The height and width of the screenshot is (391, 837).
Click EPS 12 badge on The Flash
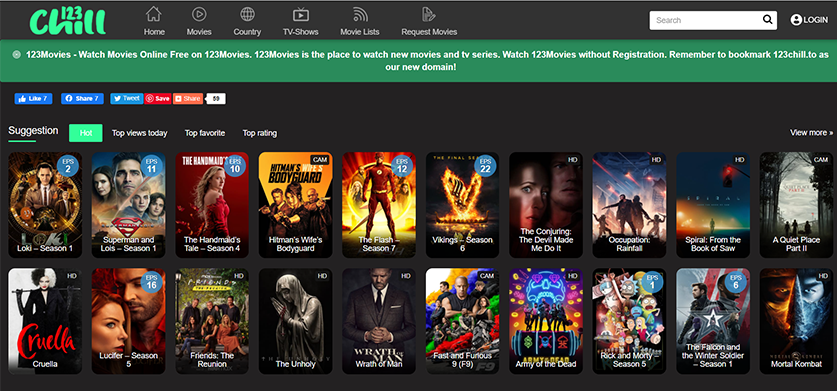click(x=402, y=166)
